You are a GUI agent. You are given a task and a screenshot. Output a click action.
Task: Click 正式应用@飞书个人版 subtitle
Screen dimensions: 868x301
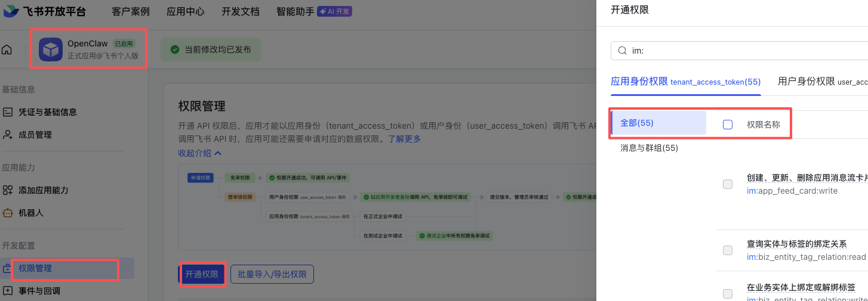103,56
